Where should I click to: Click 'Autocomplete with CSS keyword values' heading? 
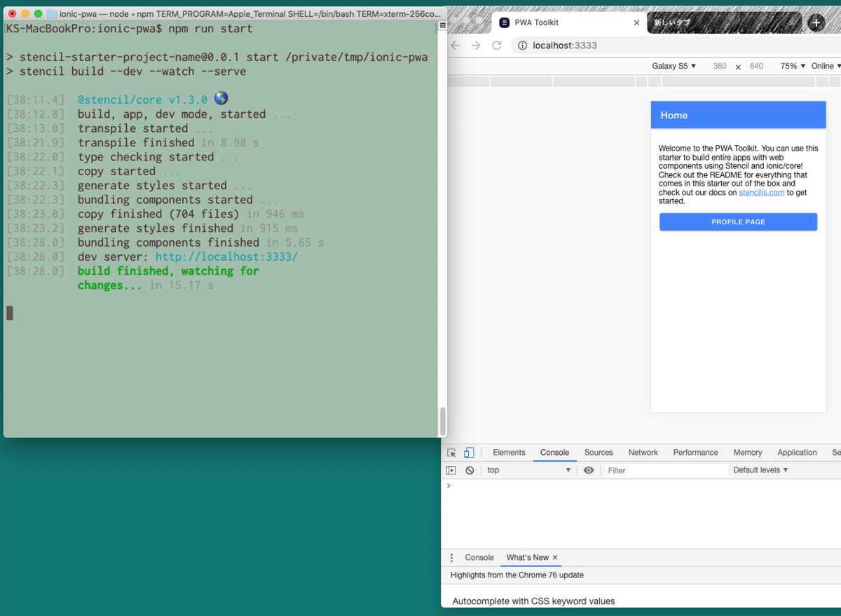[533, 601]
